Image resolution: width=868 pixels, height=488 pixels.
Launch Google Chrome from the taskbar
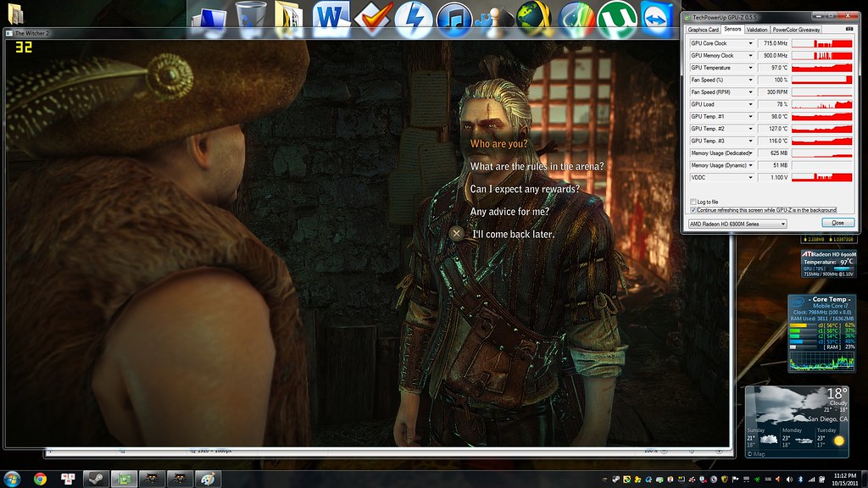tap(40, 479)
